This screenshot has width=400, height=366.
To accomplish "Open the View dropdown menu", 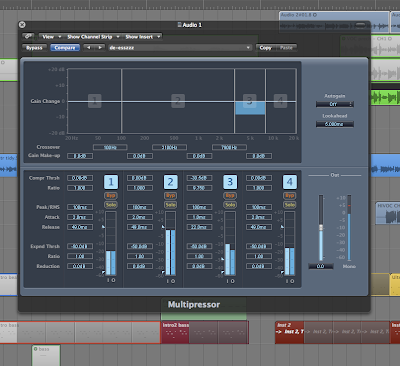I will (x=51, y=37).
